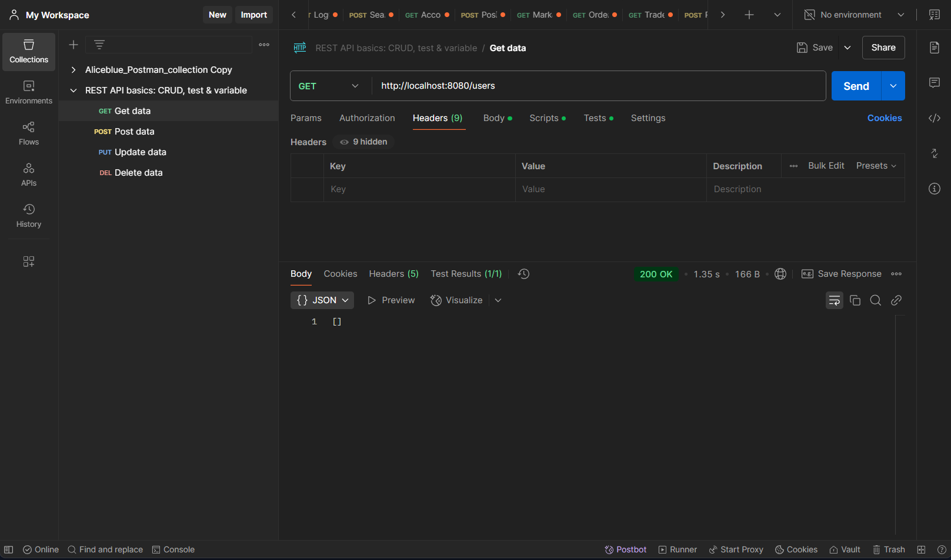Switch to the Tests tab
Viewport: 951px width, 560px height.
599,118
